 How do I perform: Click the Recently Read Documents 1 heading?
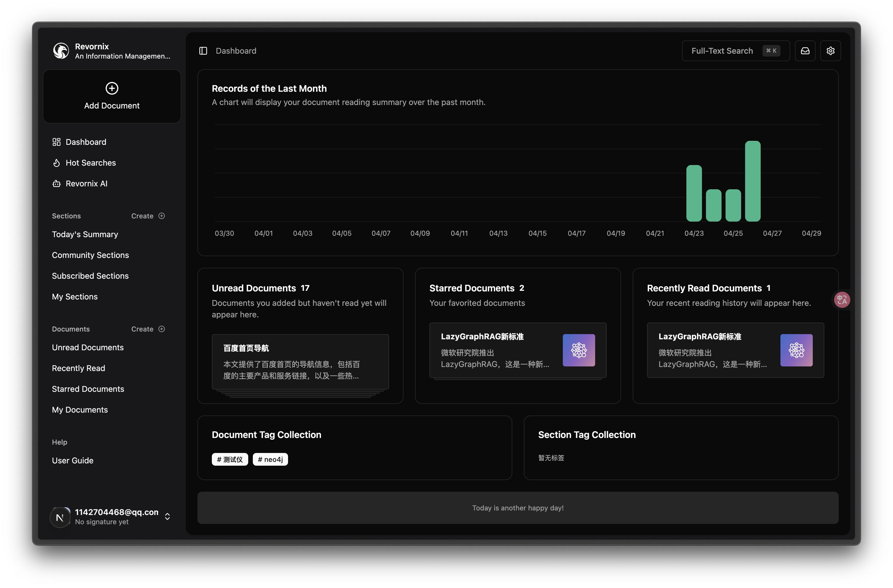click(x=708, y=288)
